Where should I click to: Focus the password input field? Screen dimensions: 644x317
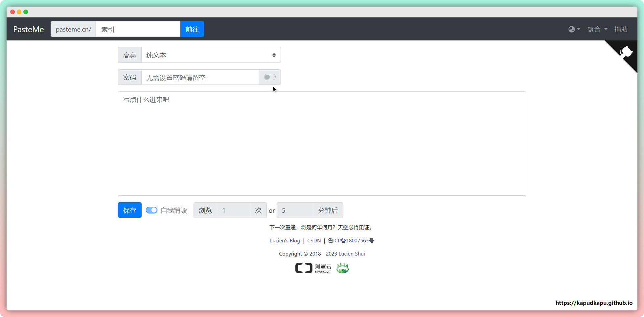pyautogui.click(x=200, y=77)
